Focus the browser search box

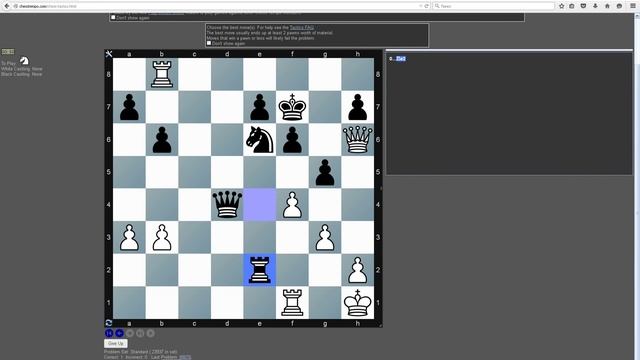point(493,6)
